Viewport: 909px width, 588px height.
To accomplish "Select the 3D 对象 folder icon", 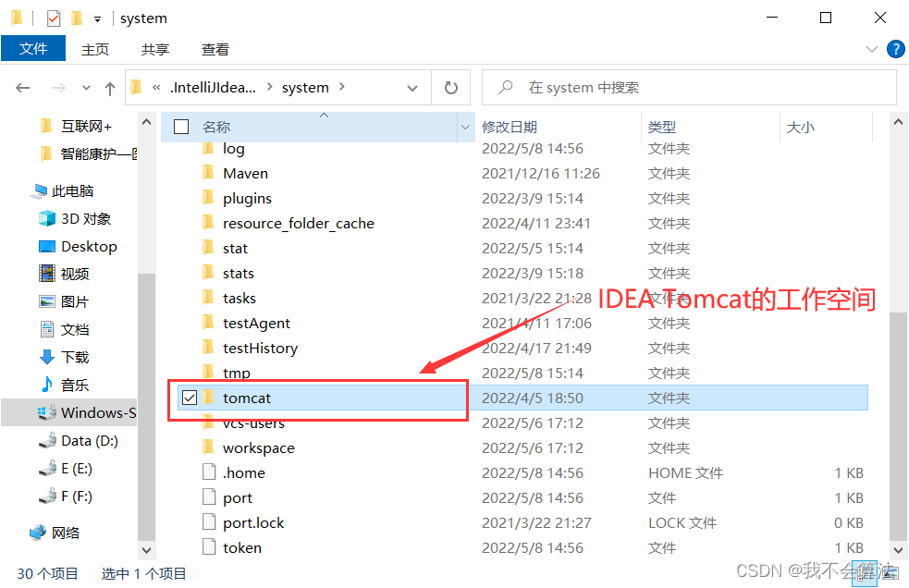I will pos(47,218).
